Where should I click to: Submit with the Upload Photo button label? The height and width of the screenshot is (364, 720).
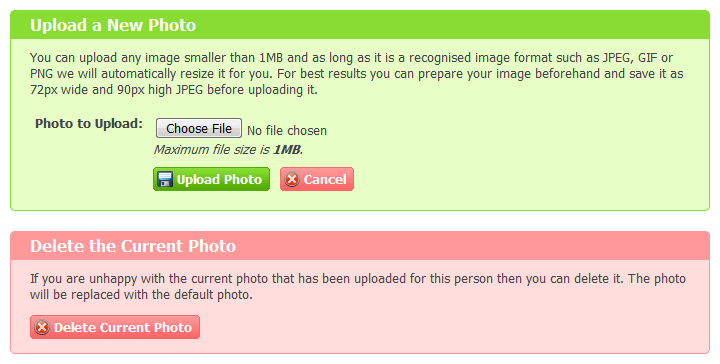point(219,179)
